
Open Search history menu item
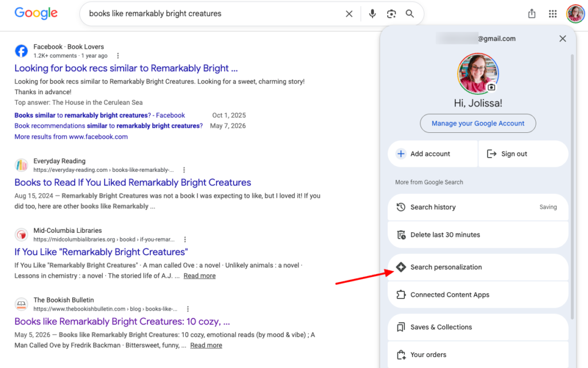tap(478, 207)
